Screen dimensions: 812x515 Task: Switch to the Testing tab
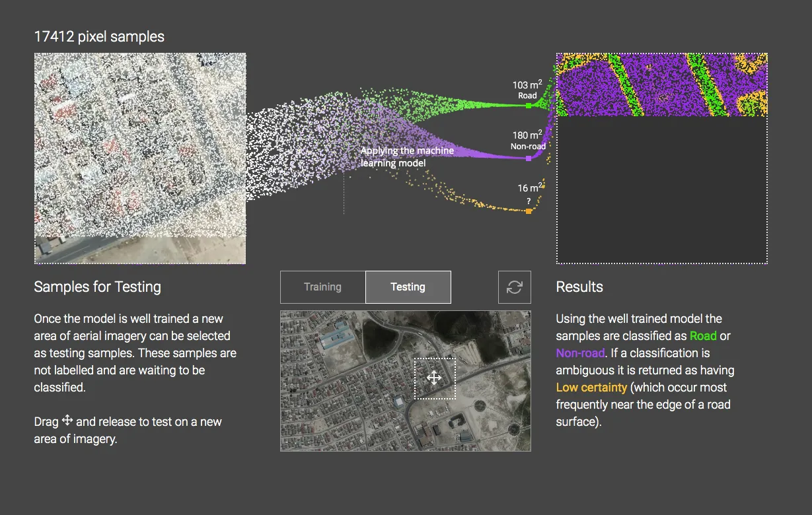pyautogui.click(x=408, y=287)
